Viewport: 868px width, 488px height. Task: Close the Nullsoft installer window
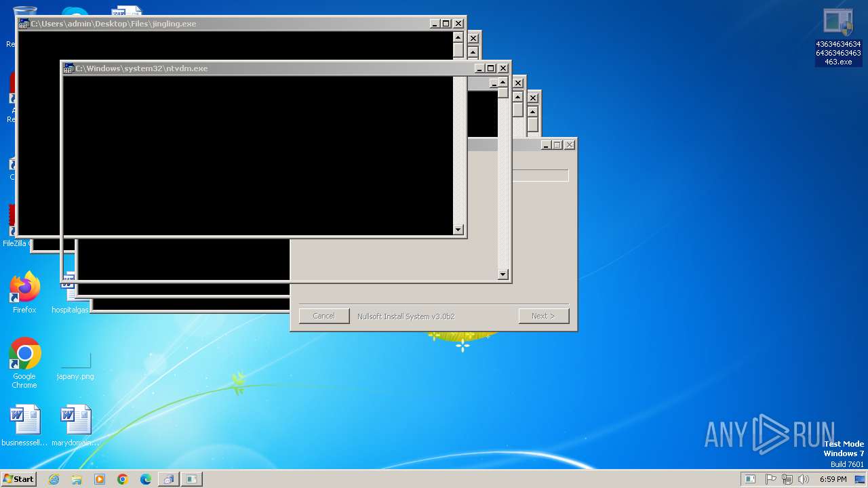[x=570, y=145]
